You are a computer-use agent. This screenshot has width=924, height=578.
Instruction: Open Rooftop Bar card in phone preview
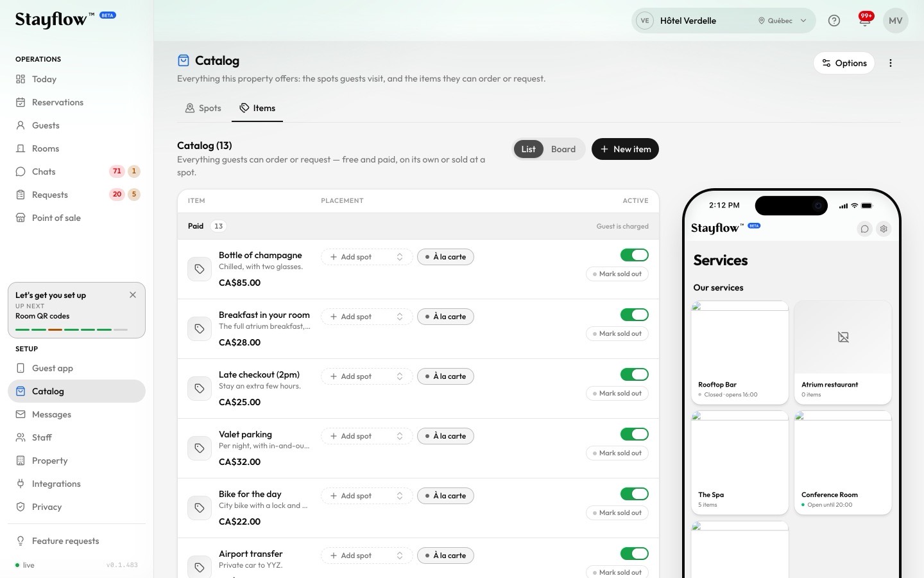click(740, 353)
